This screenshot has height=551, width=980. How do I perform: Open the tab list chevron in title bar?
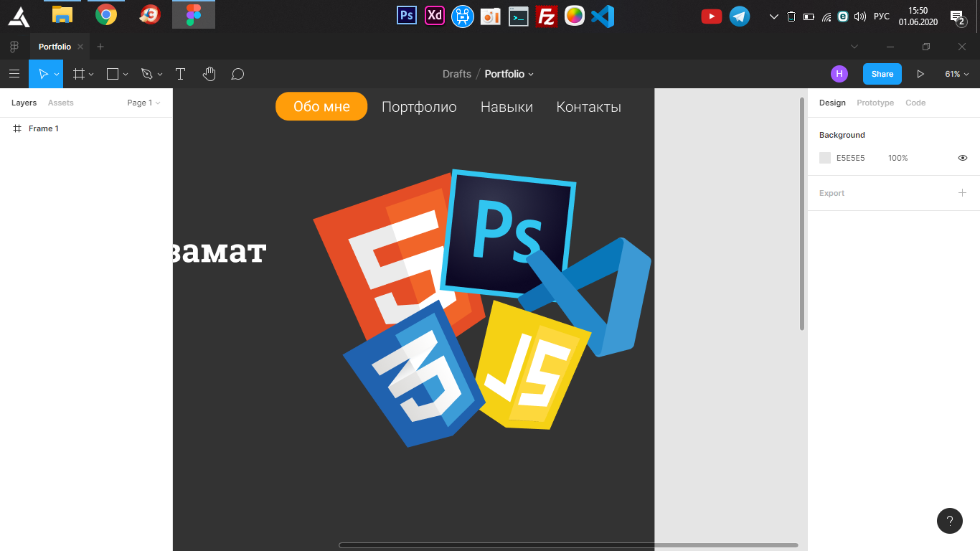click(x=854, y=47)
